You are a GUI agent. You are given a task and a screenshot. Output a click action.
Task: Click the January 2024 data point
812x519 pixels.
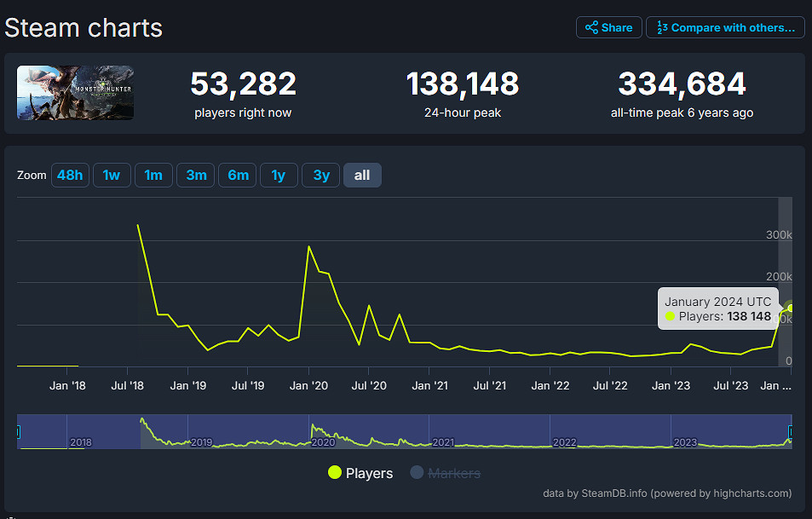pyautogui.click(x=791, y=308)
